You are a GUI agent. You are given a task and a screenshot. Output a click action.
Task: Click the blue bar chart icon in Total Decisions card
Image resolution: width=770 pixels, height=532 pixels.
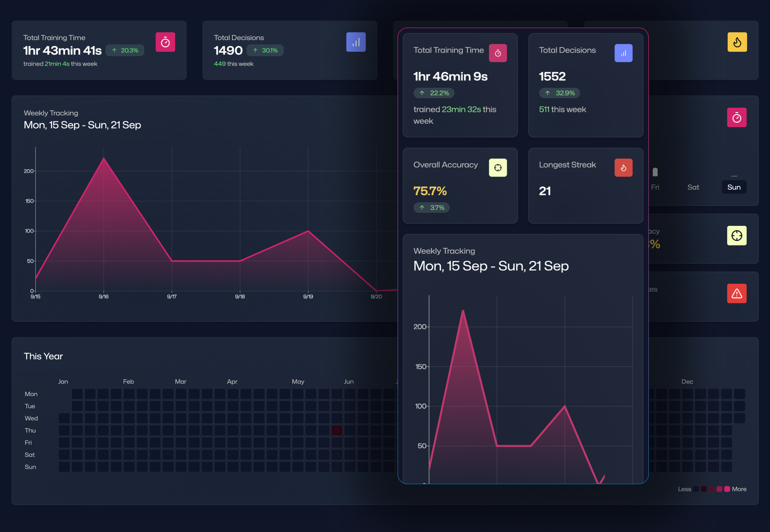pyautogui.click(x=356, y=42)
